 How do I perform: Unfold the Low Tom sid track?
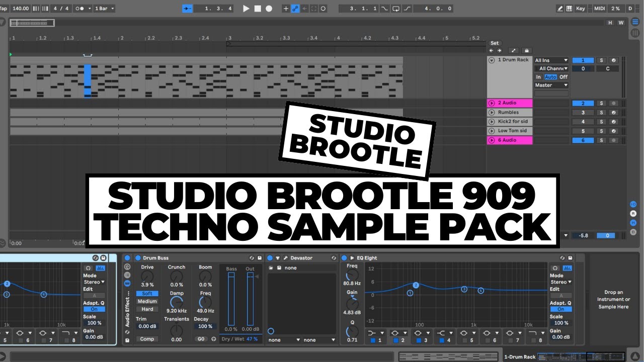(x=492, y=131)
